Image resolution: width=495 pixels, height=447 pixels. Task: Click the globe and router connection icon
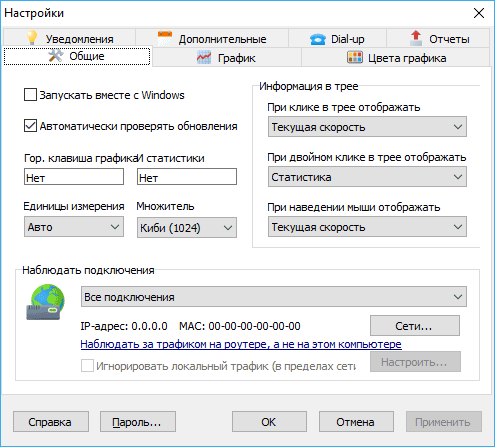click(45, 302)
